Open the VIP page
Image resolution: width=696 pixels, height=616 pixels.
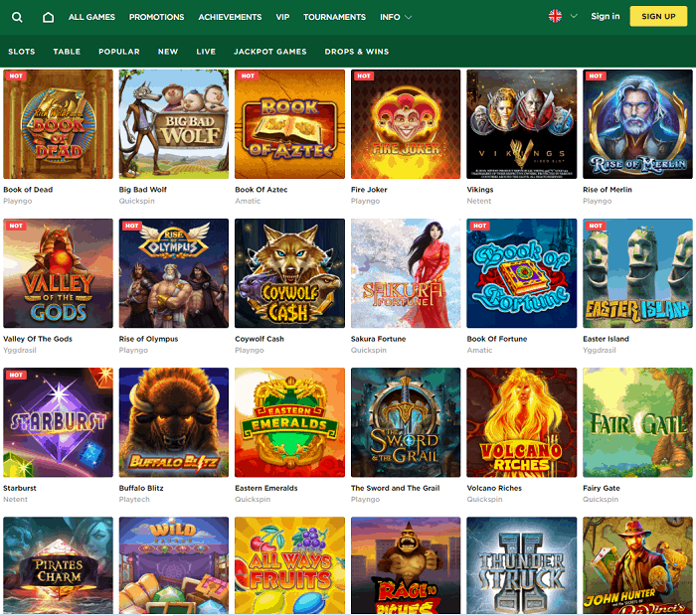(x=282, y=17)
